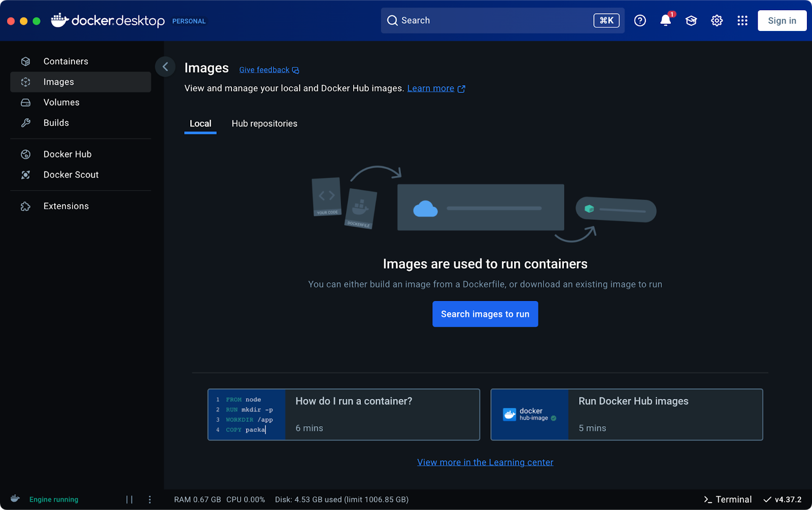The width and height of the screenshot is (812, 510).
Task: Select Docker Scout in the sidebar
Action: coord(81,175)
